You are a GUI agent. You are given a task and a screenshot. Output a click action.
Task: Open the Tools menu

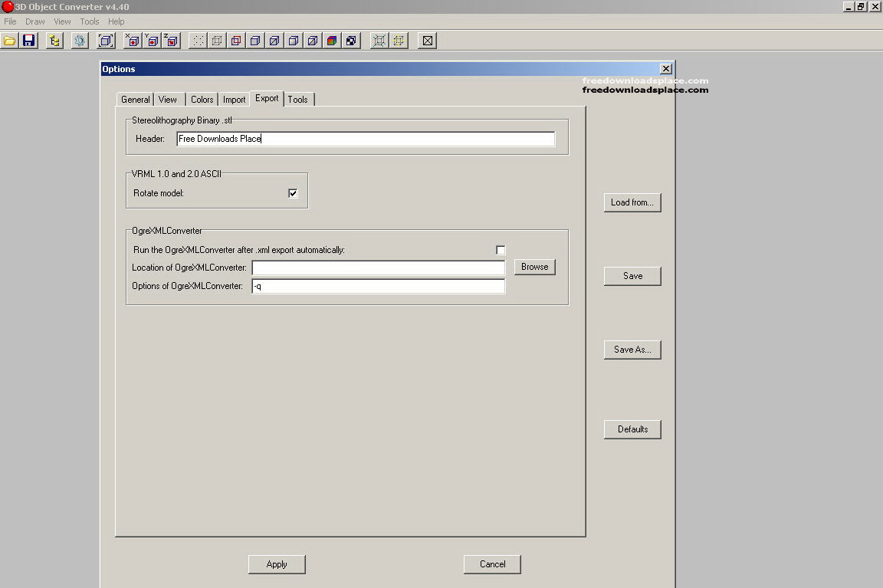tap(90, 21)
